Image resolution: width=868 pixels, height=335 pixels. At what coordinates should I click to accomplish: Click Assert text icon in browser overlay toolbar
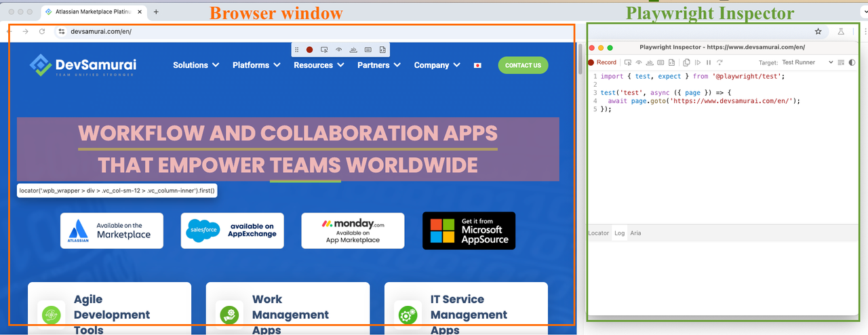(x=353, y=50)
